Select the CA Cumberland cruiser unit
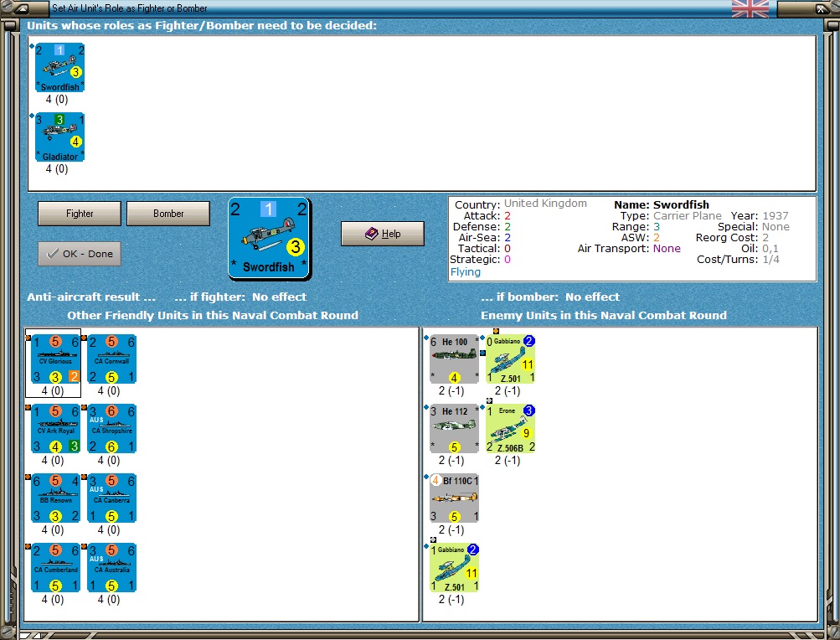The height and width of the screenshot is (640, 840). (55, 568)
